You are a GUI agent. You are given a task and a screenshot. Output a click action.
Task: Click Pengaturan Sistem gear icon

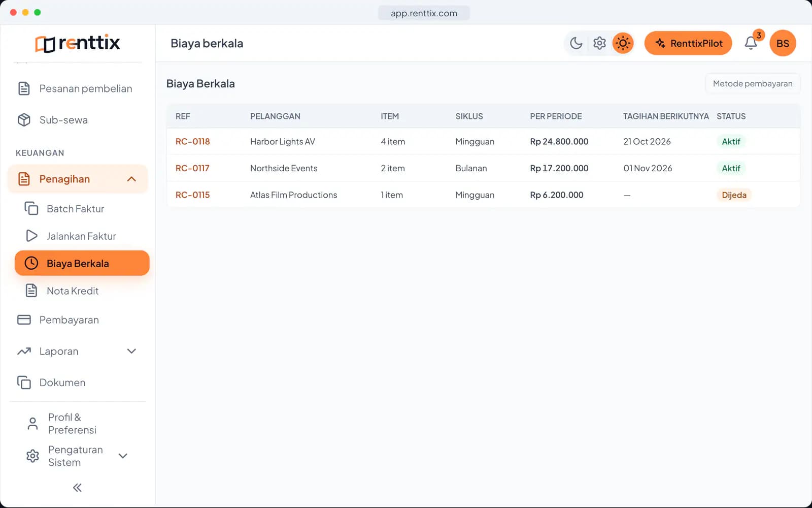32,456
